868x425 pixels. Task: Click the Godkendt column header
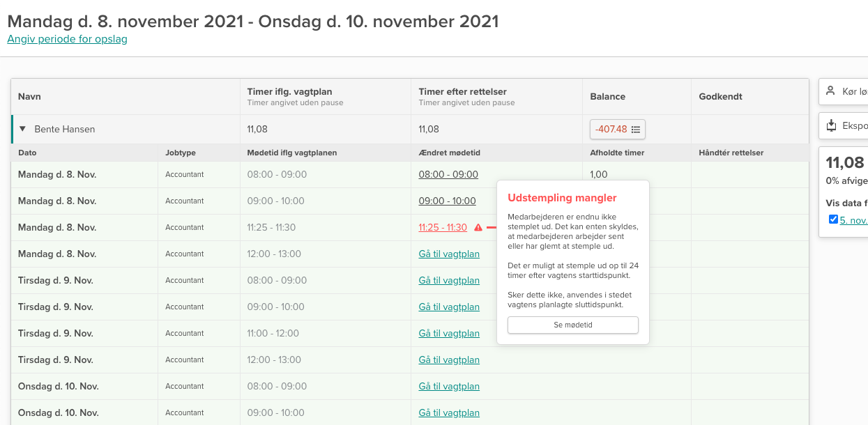(x=719, y=97)
